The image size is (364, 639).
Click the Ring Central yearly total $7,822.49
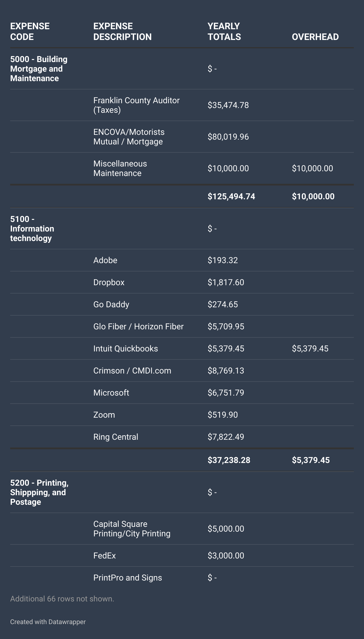click(x=226, y=437)
